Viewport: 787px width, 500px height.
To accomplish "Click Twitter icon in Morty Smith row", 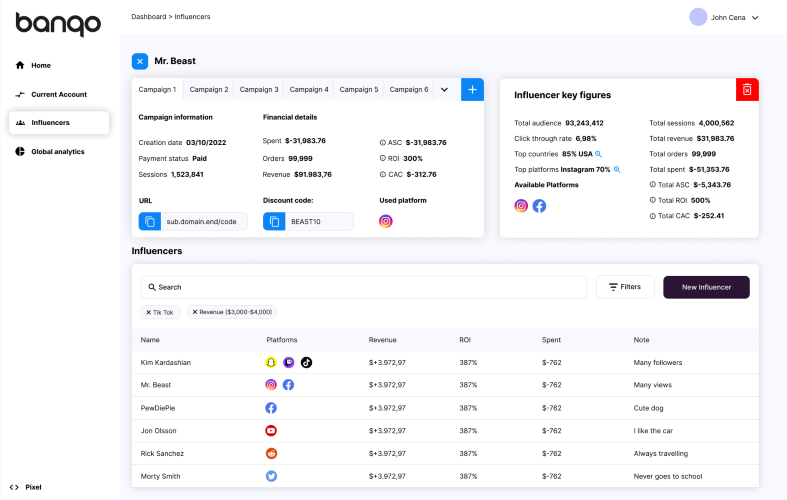I will tap(271, 476).
